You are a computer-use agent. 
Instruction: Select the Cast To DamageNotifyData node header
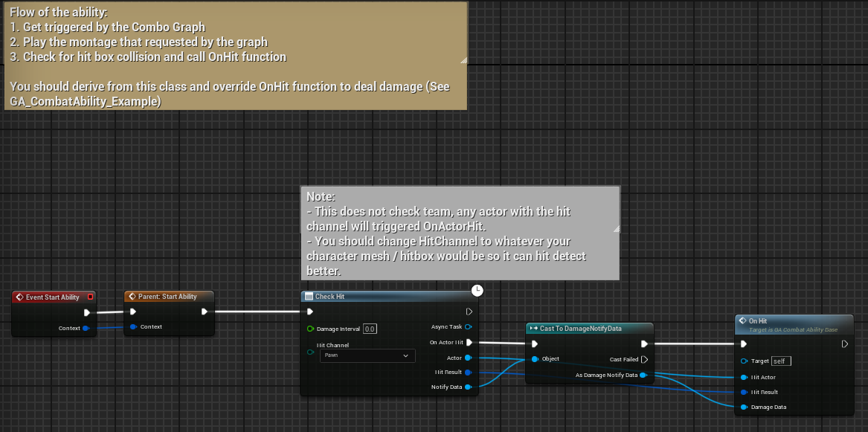[589, 328]
